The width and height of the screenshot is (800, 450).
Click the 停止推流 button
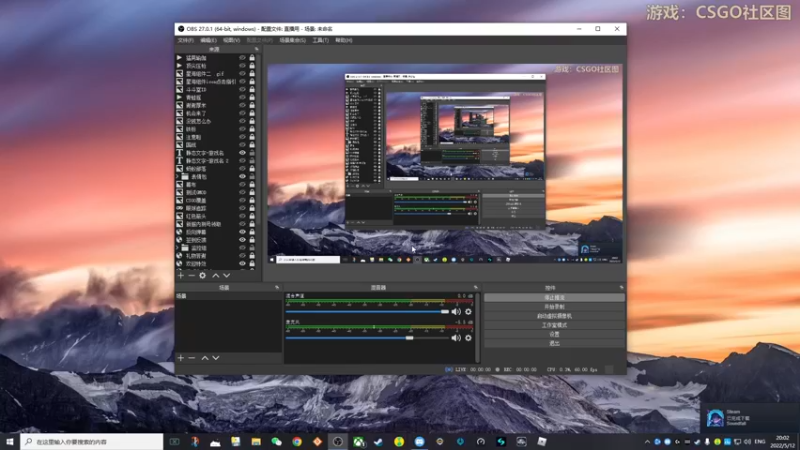tap(554, 297)
